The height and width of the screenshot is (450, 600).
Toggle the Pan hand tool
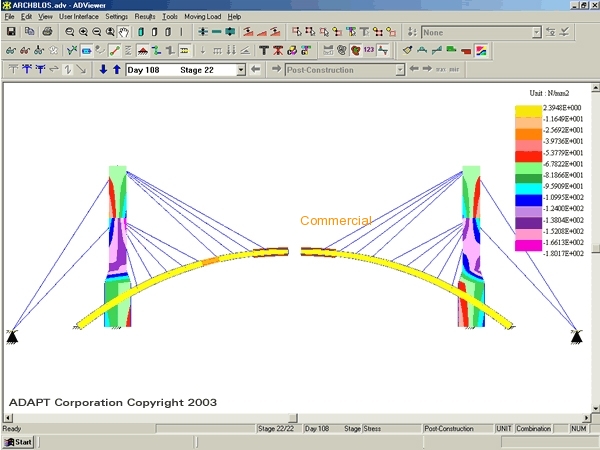pos(123,32)
